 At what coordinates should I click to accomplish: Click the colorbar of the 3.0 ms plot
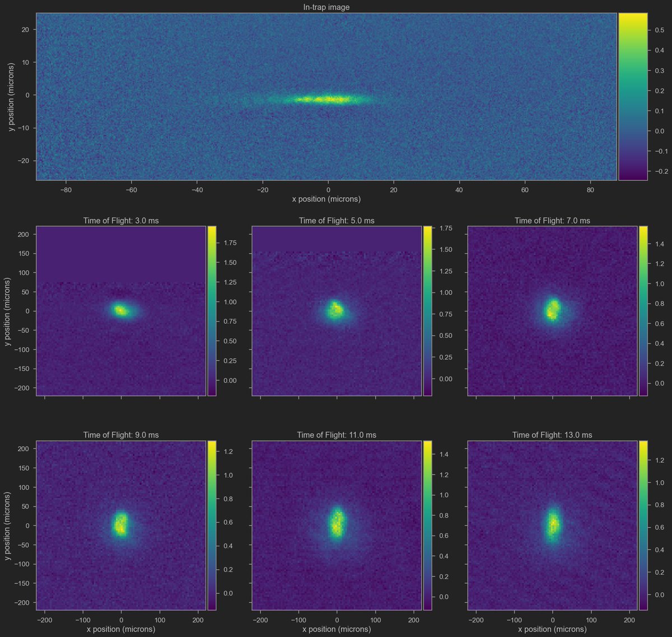(x=212, y=311)
